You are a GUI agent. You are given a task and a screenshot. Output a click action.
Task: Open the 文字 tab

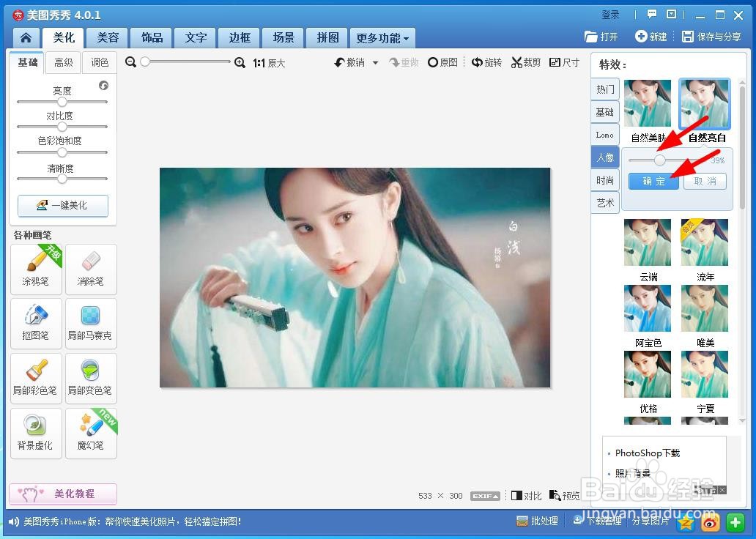click(x=196, y=37)
